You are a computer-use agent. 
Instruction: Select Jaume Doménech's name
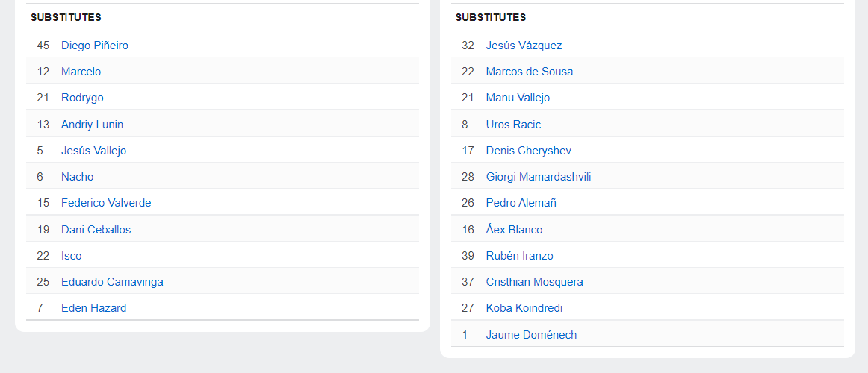pyautogui.click(x=531, y=335)
